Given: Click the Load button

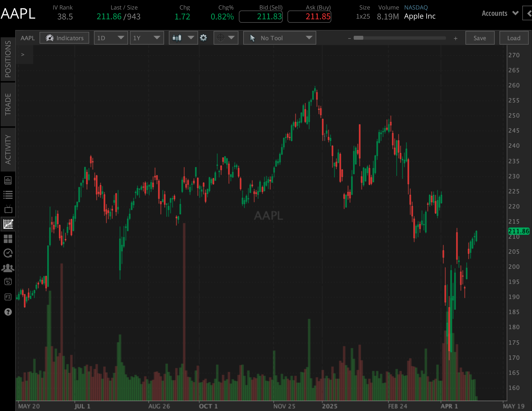Looking at the screenshot, I should pyautogui.click(x=514, y=38).
